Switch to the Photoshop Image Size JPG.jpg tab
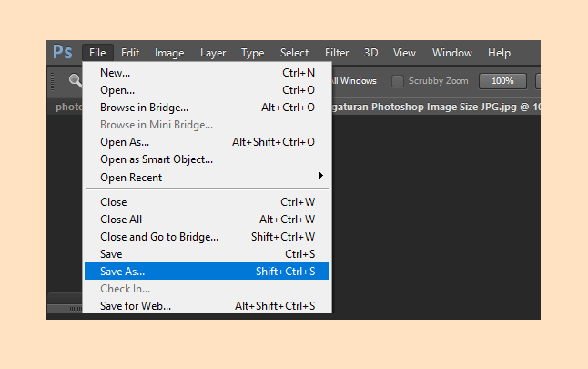The image size is (588, 369). pos(436,107)
